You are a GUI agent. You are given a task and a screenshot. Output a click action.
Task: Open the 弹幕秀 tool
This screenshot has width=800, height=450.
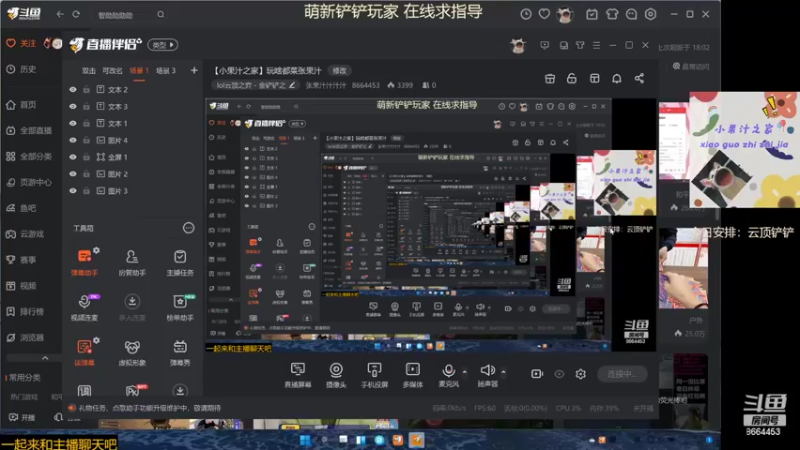pos(180,352)
